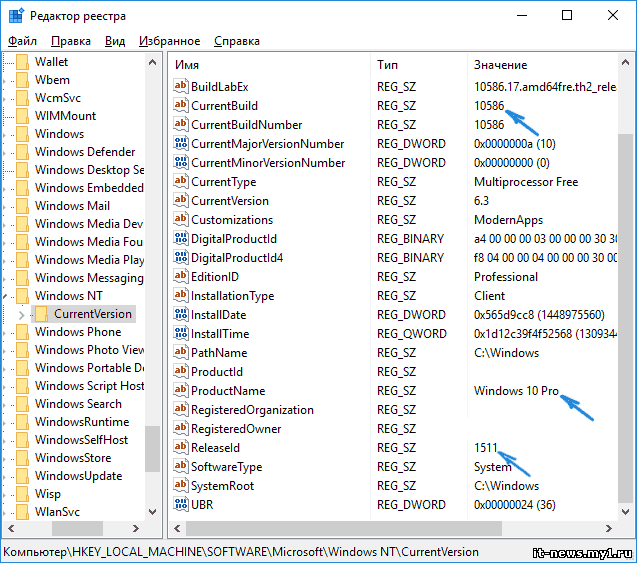Click the tree pane vertical scrollbar thumb
The height and width of the screenshot is (563, 637).
click(x=153, y=448)
